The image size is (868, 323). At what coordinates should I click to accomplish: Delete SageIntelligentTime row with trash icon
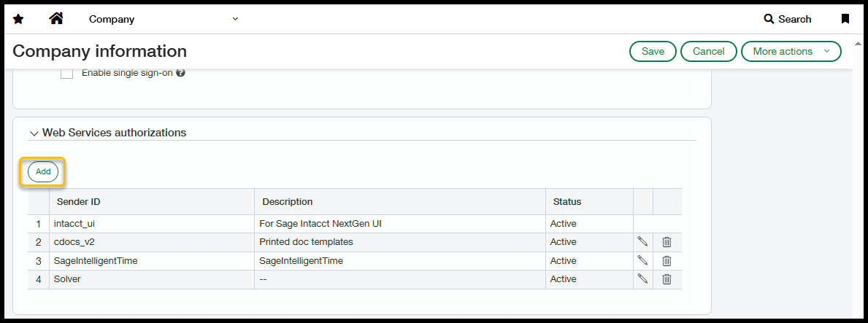tap(667, 260)
